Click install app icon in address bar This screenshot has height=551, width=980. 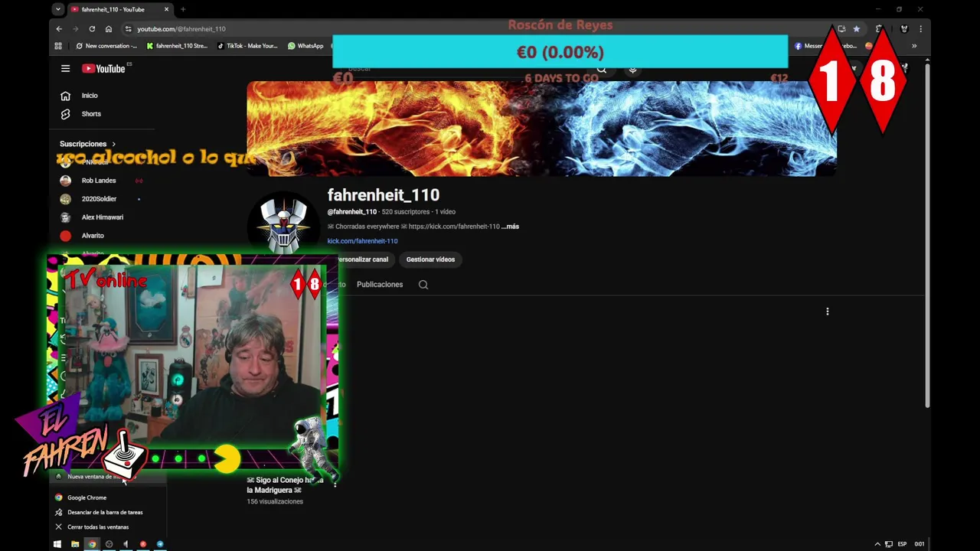(841, 29)
